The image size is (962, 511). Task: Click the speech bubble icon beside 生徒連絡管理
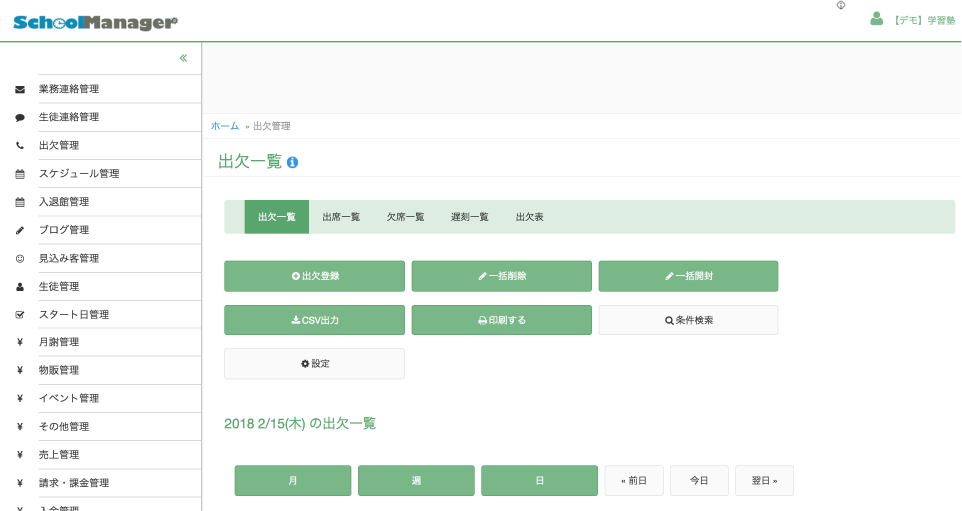click(20, 118)
